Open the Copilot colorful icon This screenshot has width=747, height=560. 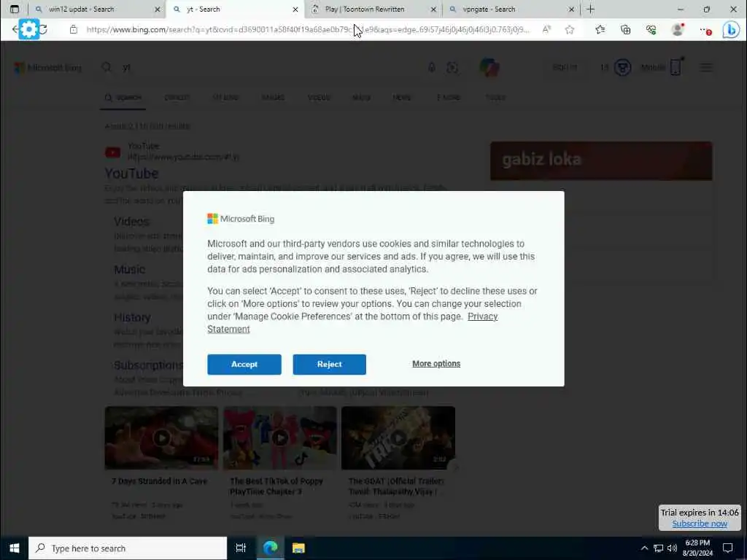(x=489, y=67)
